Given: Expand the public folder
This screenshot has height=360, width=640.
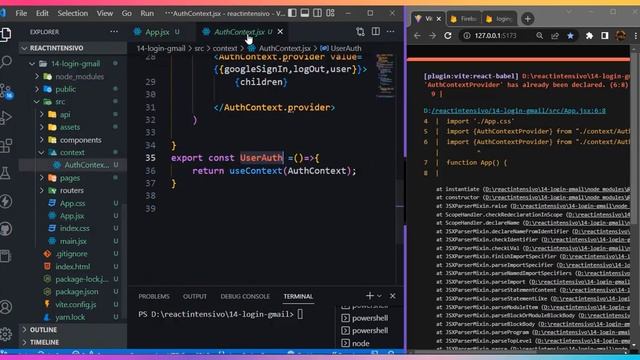Looking at the screenshot, I should [x=37, y=89].
